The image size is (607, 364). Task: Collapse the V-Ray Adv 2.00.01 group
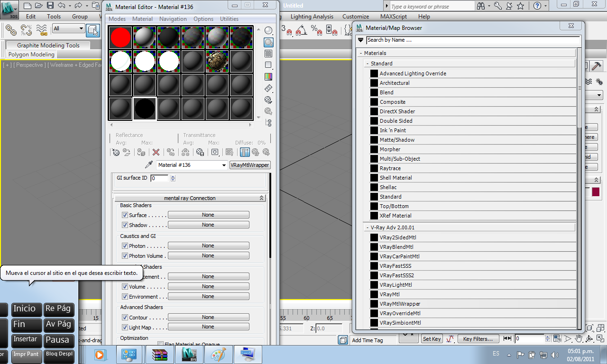[368, 227]
